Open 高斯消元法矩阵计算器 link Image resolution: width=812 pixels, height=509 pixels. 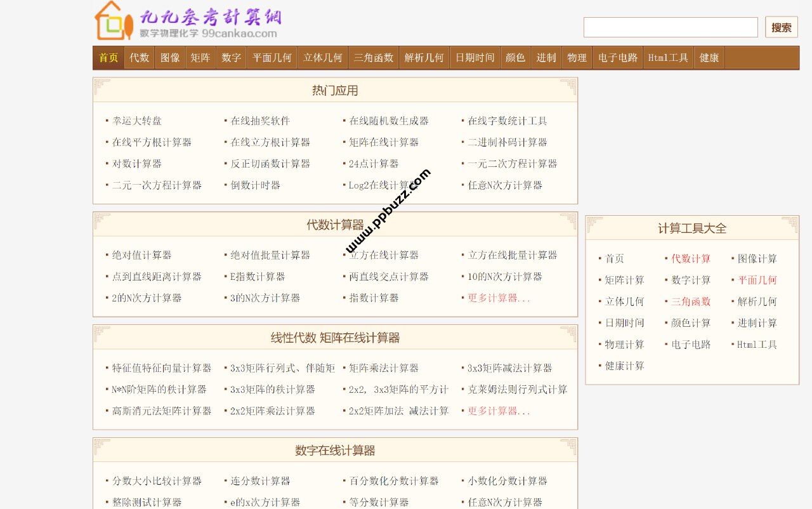pyautogui.click(x=162, y=411)
